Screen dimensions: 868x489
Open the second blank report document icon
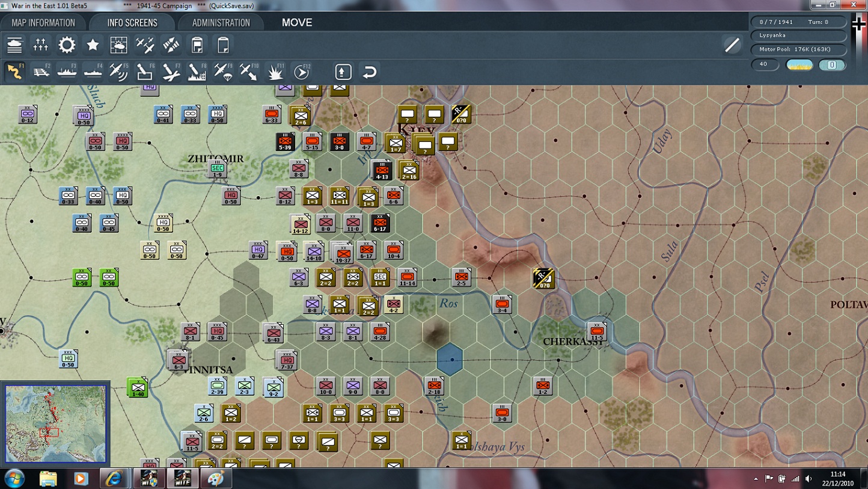tap(223, 45)
